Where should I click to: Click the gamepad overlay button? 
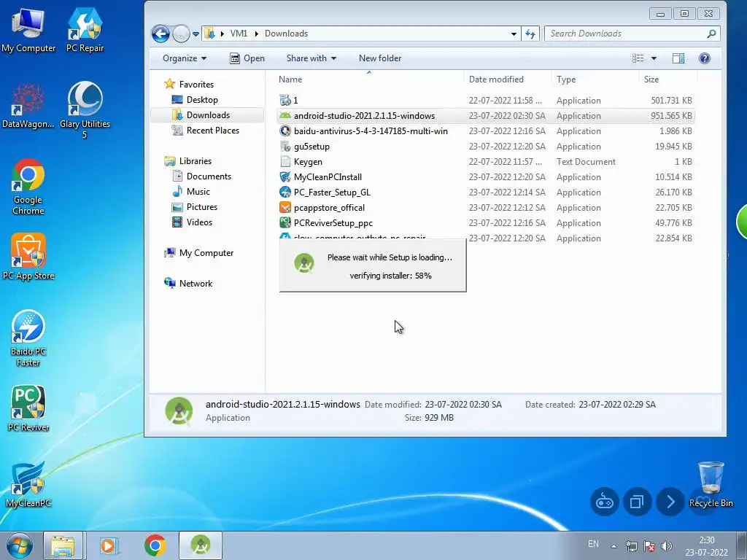[605, 502]
